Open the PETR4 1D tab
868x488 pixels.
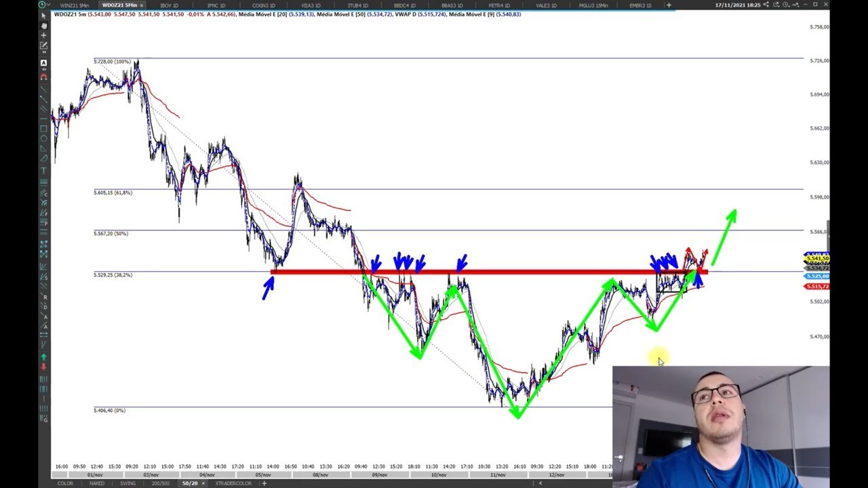[499, 5]
